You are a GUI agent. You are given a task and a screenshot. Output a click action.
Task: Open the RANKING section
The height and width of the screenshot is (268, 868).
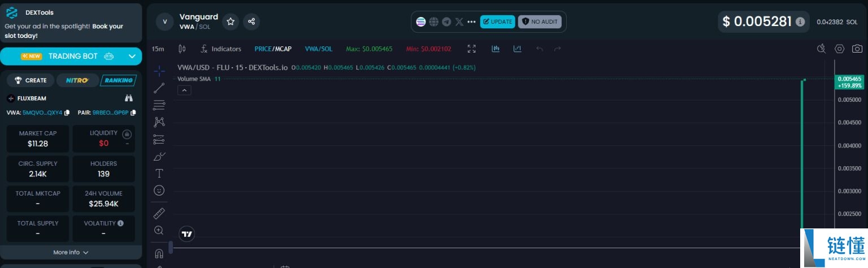[118, 80]
